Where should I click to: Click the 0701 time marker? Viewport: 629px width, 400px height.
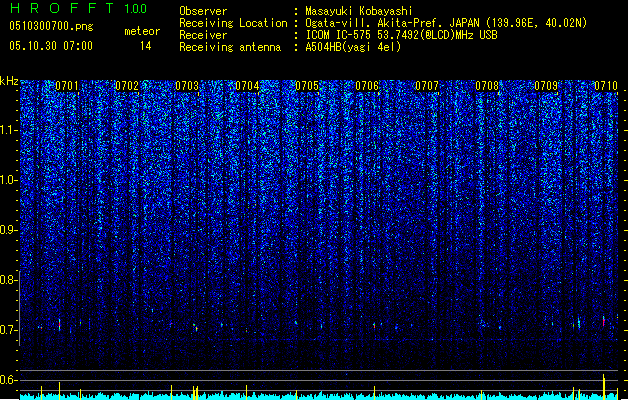pos(67,86)
